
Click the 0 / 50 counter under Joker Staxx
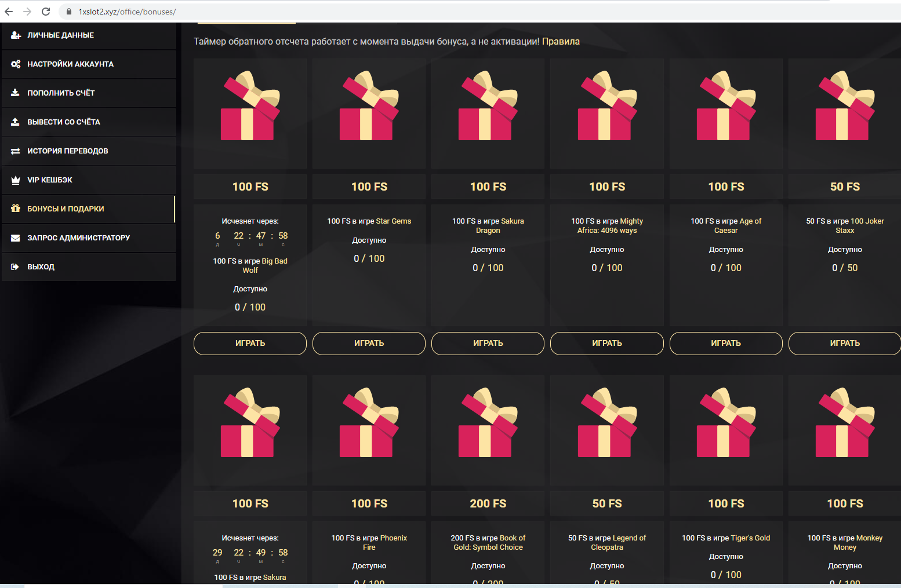[845, 268]
